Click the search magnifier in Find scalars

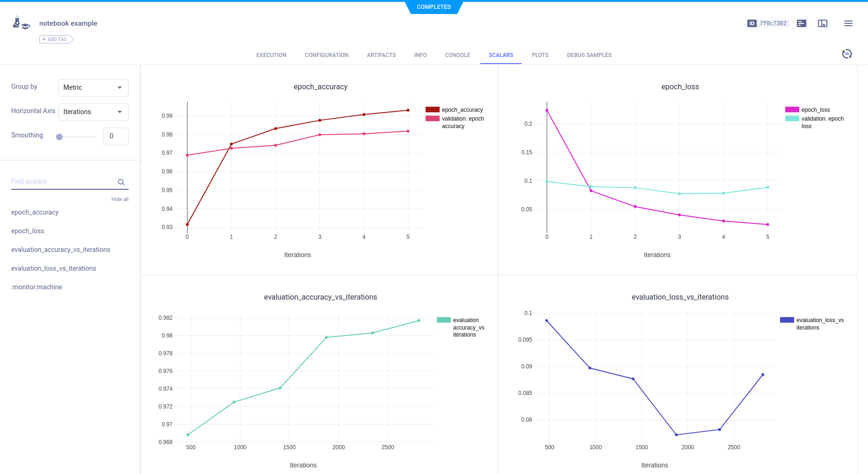tap(121, 182)
